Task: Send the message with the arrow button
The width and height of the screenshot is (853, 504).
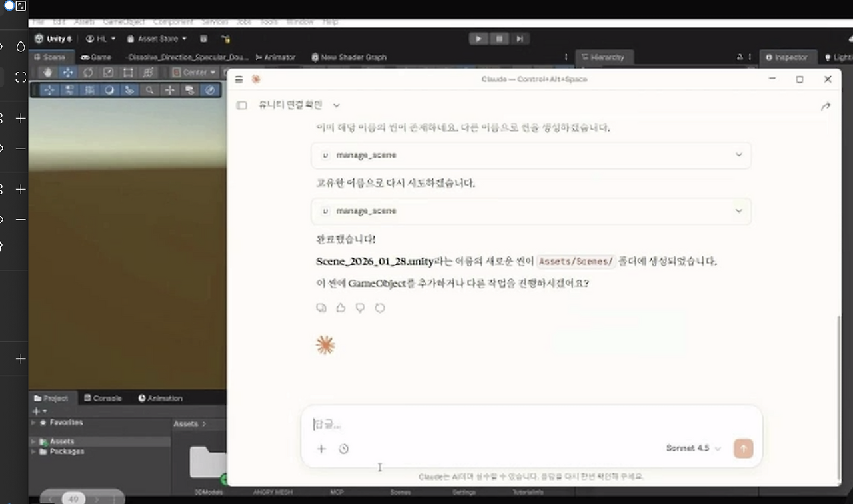Action: pos(743,449)
